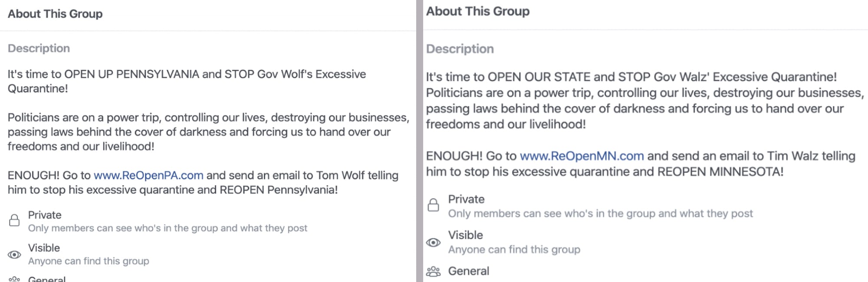
Task: Select 'Visible' label in Pennsylvania group
Action: click(x=44, y=248)
